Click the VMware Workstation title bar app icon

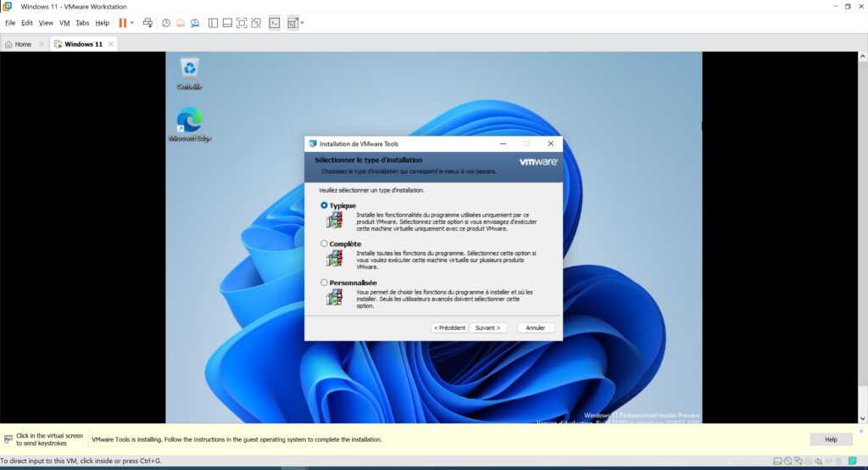tap(7, 6)
